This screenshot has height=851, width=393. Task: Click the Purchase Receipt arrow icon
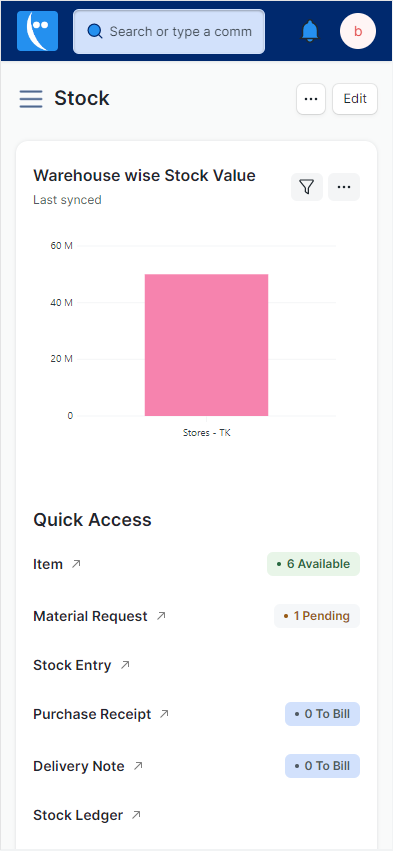164,714
